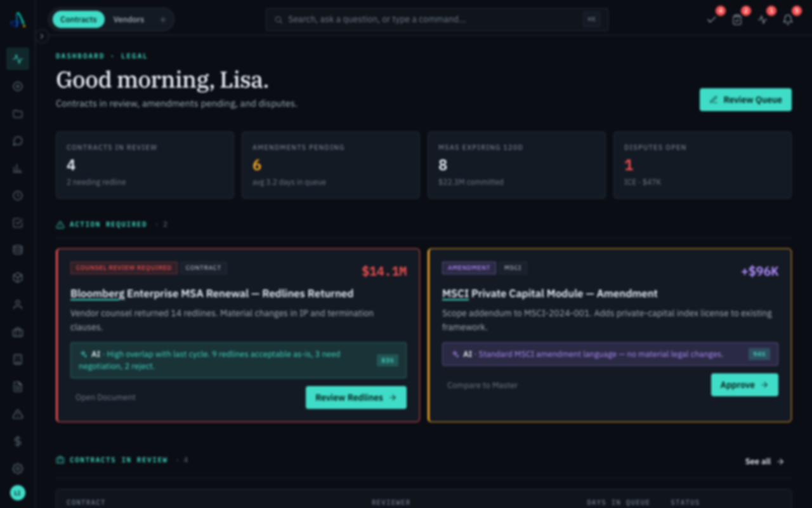Click the Open Document link

pos(105,398)
